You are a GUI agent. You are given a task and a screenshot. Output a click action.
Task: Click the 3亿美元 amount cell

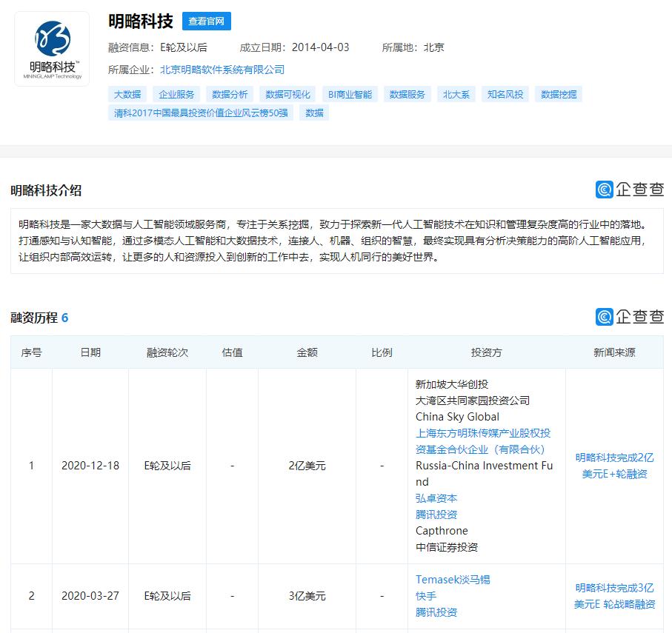click(307, 596)
